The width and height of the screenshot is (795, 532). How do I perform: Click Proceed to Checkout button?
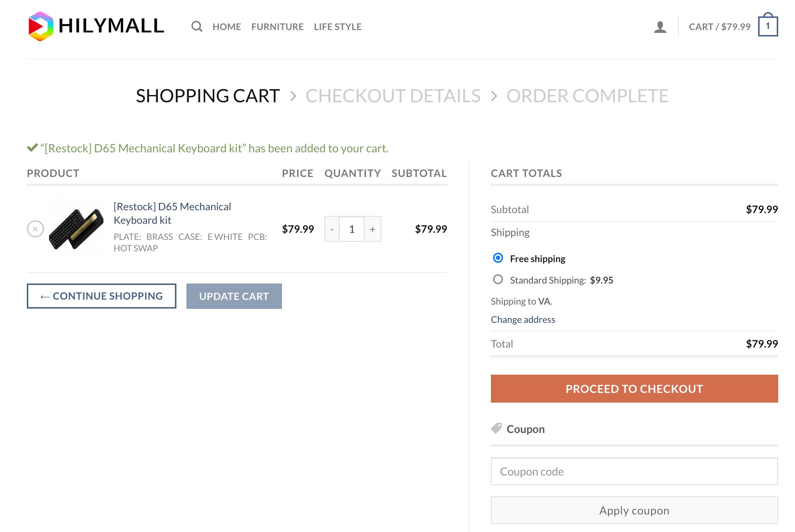(634, 389)
